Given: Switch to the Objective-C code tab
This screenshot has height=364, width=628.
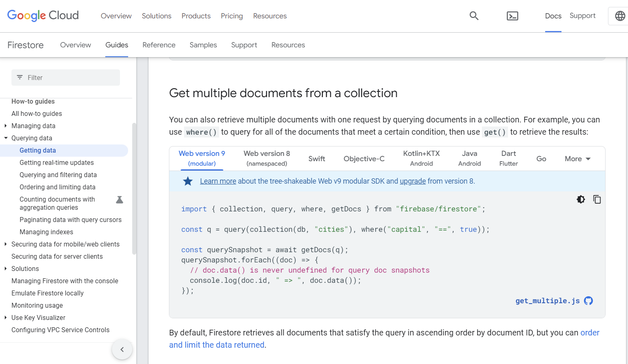Looking at the screenshot, I should tap(364, 159).
